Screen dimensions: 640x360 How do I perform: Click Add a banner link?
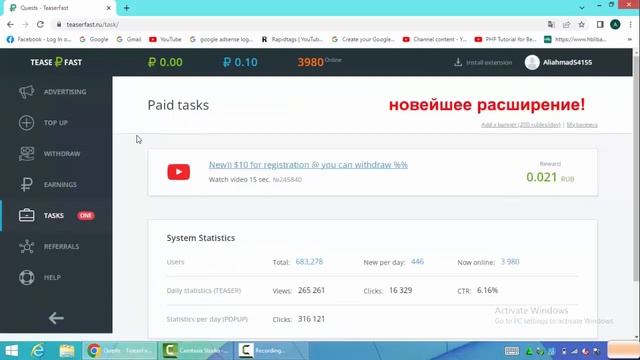tap(521, 125)
